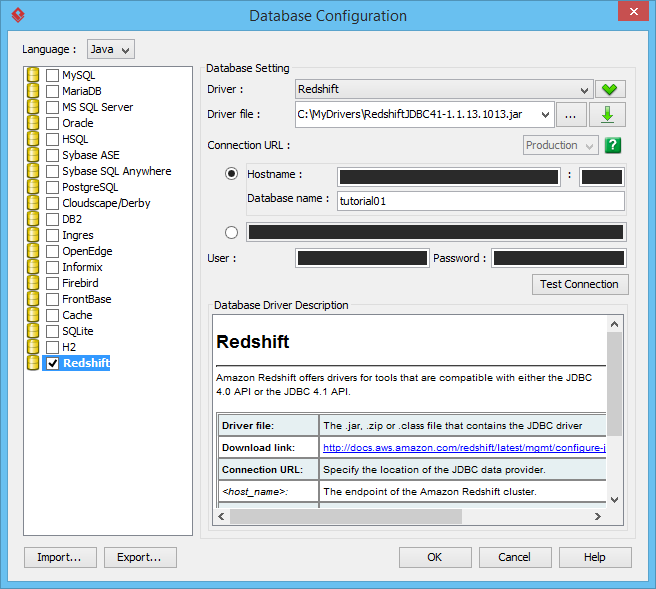
Task: Click the description vertical scrollbar thumb
Action: tap(614, 384)
